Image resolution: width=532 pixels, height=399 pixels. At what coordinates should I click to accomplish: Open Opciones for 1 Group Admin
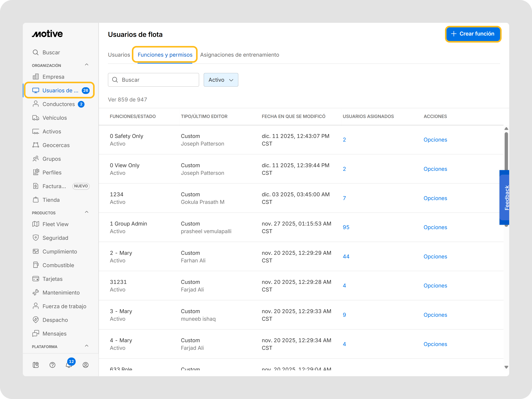435,227
